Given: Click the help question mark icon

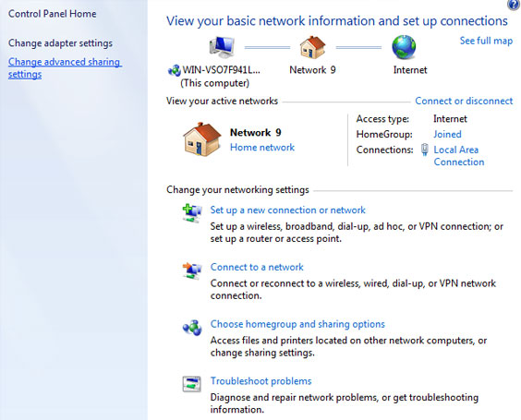Looking at the screenshot, I should (515, 5).
